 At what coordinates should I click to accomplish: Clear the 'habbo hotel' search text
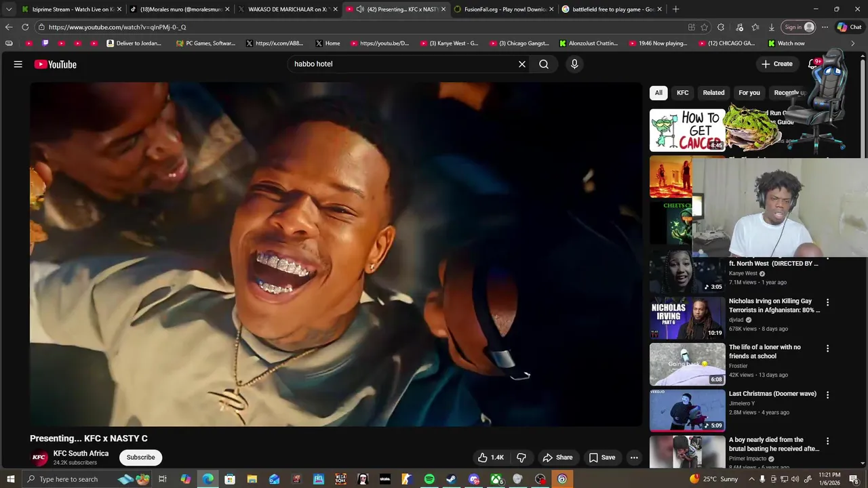(522, 64)
